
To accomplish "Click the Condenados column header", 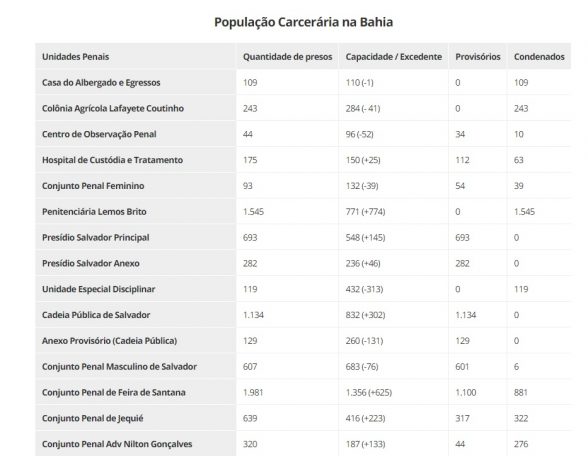I will (x=539, y=57).
